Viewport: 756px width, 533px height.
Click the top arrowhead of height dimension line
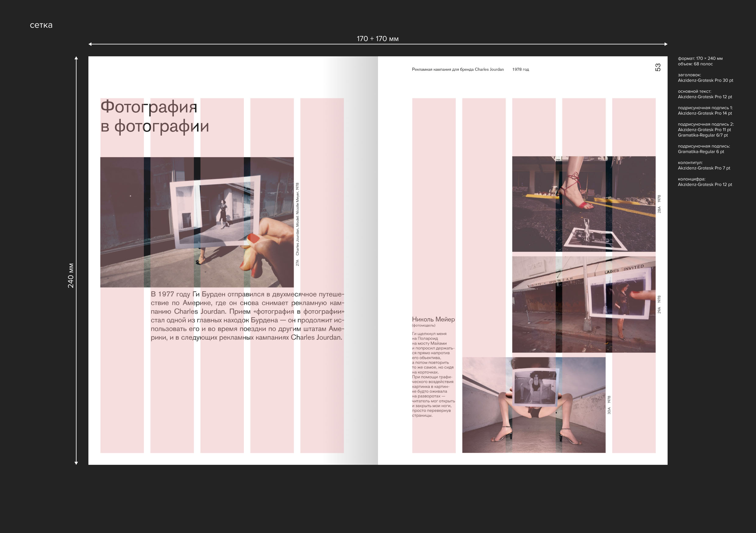76,58
